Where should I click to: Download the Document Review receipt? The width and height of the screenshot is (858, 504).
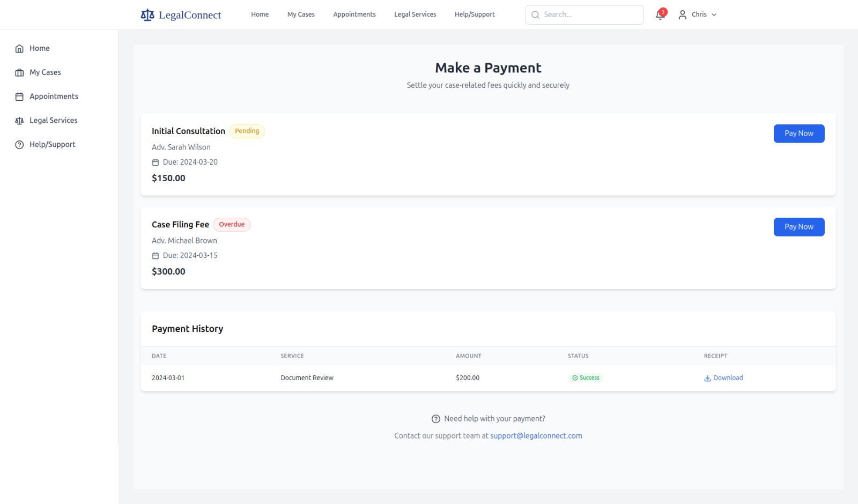(723, 378)
